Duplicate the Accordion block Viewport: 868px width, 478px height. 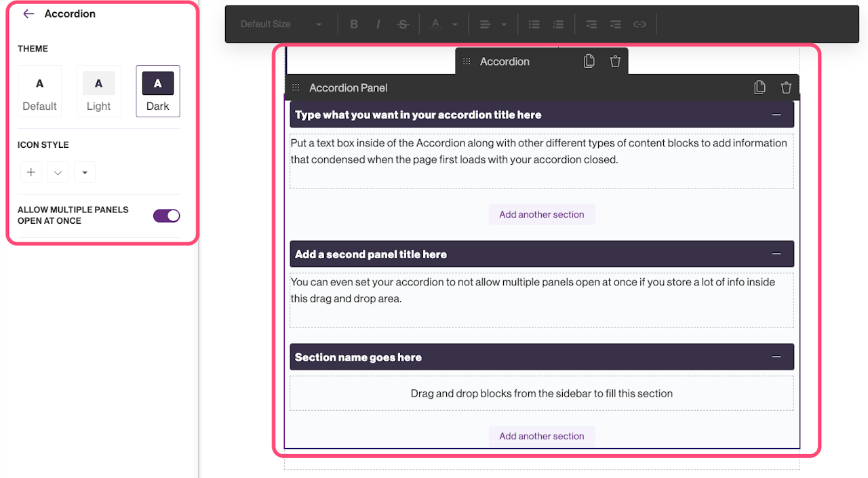pos(589,62)
